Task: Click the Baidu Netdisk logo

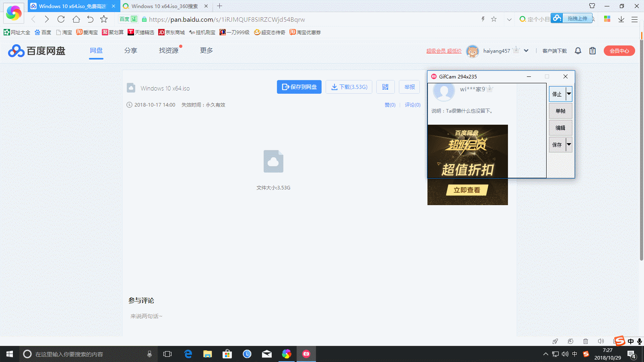Action: pos(36,51)
